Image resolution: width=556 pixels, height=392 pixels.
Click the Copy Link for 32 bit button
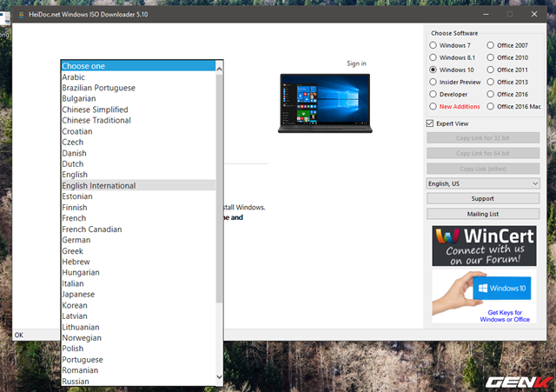coord(483,137)
